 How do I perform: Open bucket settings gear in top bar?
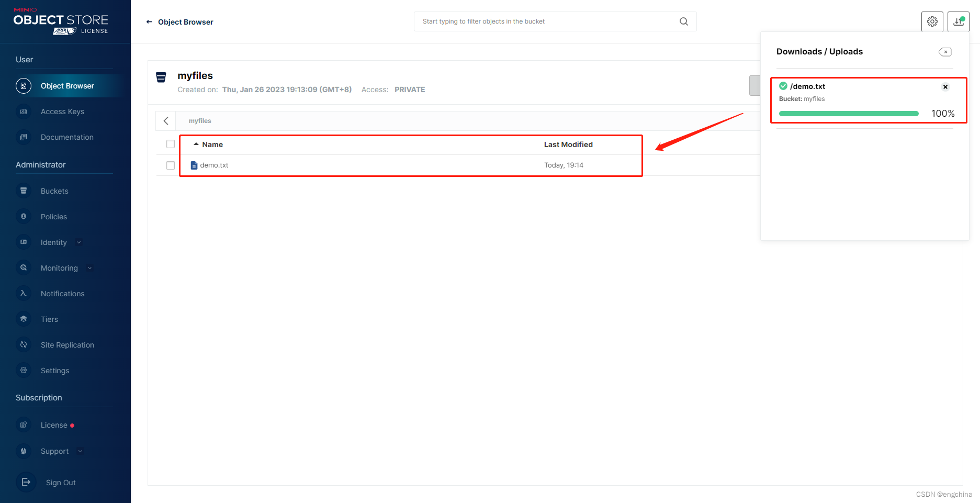(932, 21)
